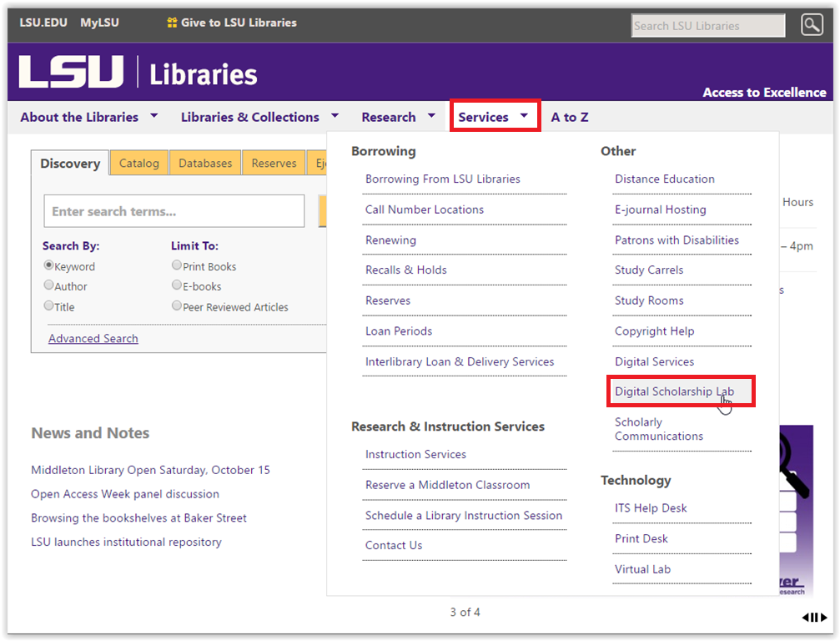
Task: Select the Title radio button
Action: (48, 306)
